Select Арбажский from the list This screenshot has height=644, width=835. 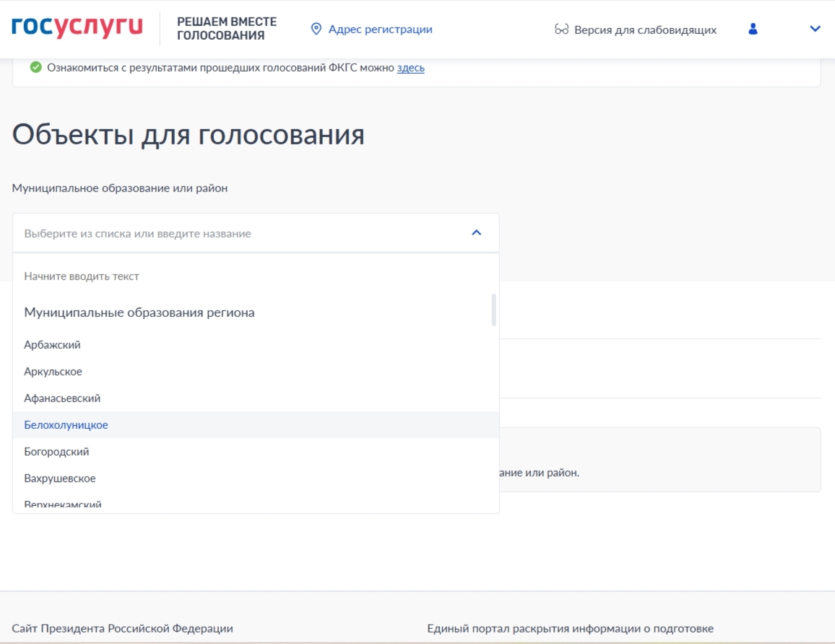click(53, 345)
